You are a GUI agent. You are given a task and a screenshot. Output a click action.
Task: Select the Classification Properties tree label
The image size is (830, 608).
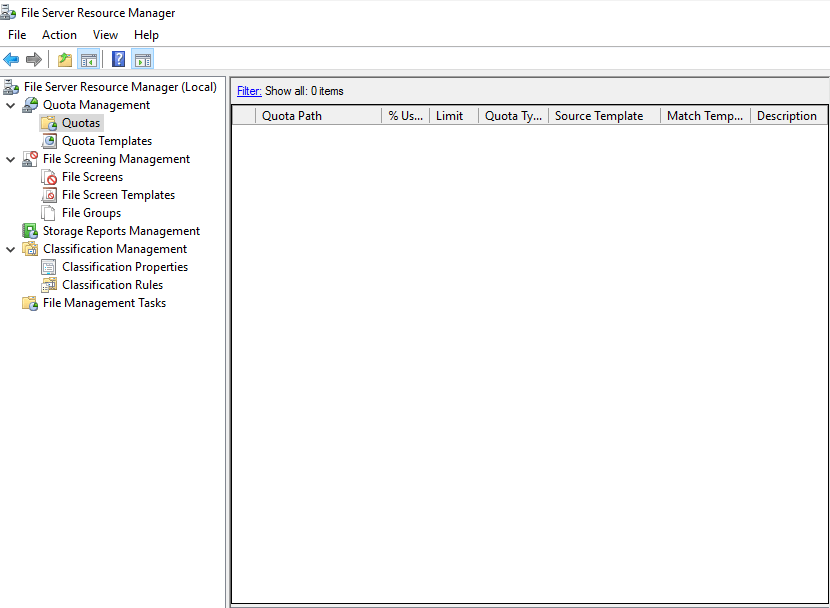click(125, 267)
